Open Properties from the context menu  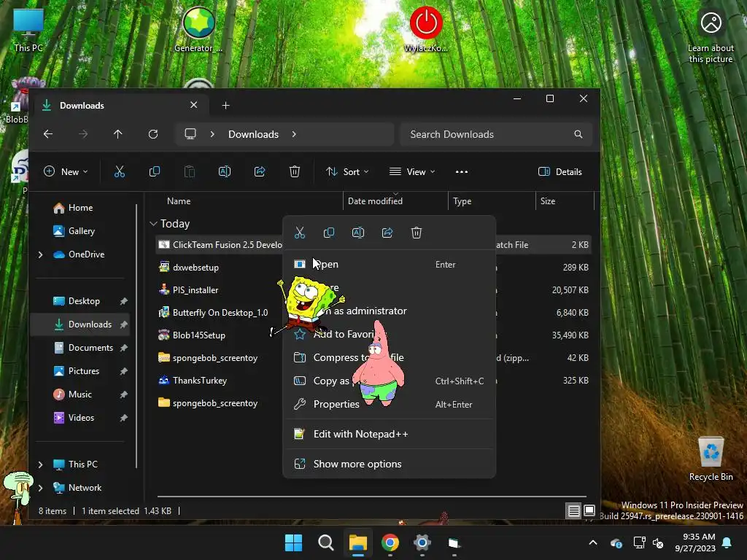(x=390, y=404)
